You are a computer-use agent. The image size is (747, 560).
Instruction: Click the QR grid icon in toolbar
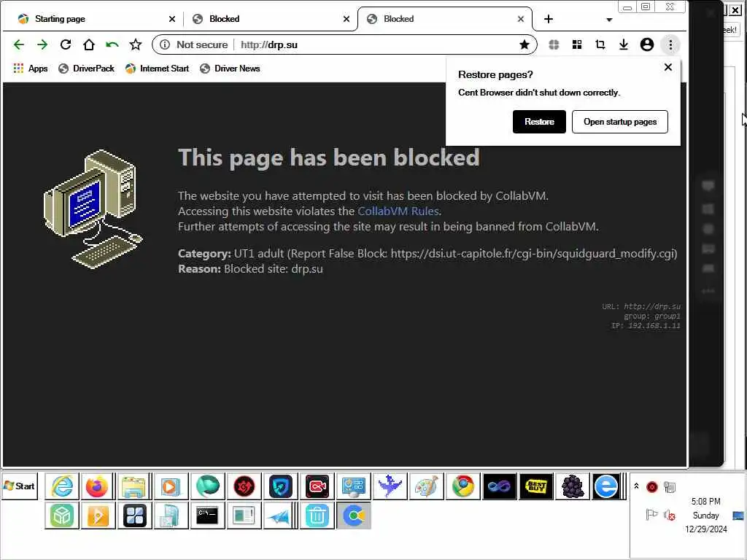point(577,44)
